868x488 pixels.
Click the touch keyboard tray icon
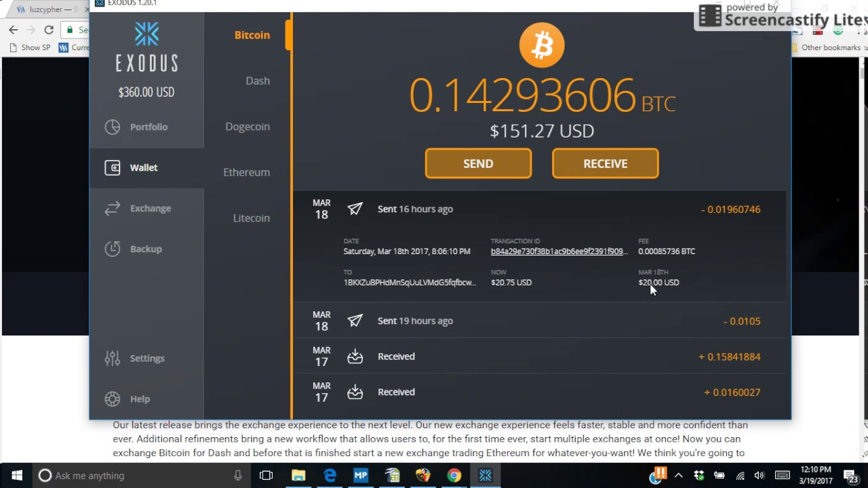782,476
